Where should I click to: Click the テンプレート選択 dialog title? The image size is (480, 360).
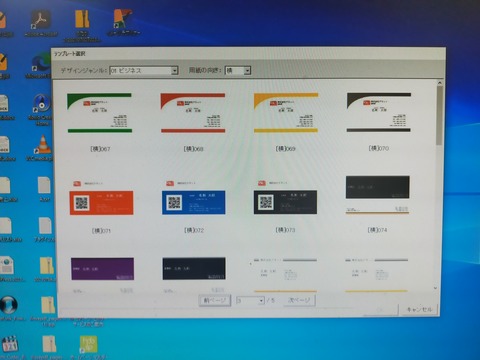pyautogui.click(x=70, y=54)
